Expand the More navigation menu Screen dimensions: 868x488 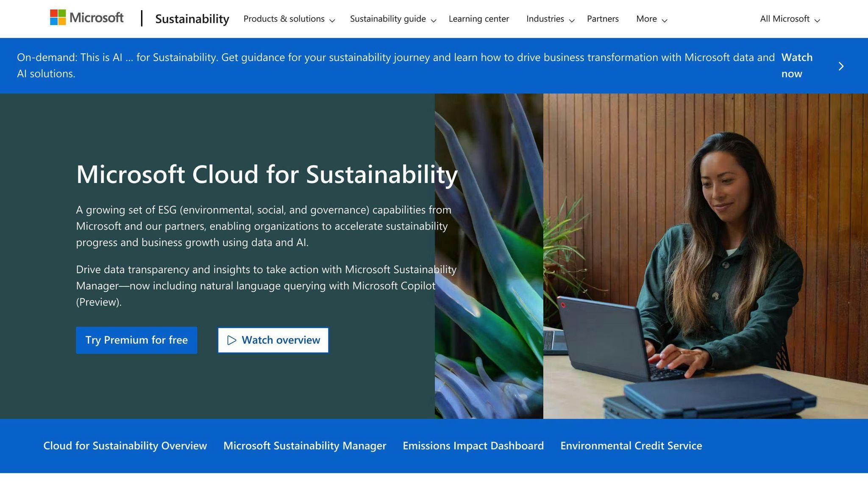651,19
